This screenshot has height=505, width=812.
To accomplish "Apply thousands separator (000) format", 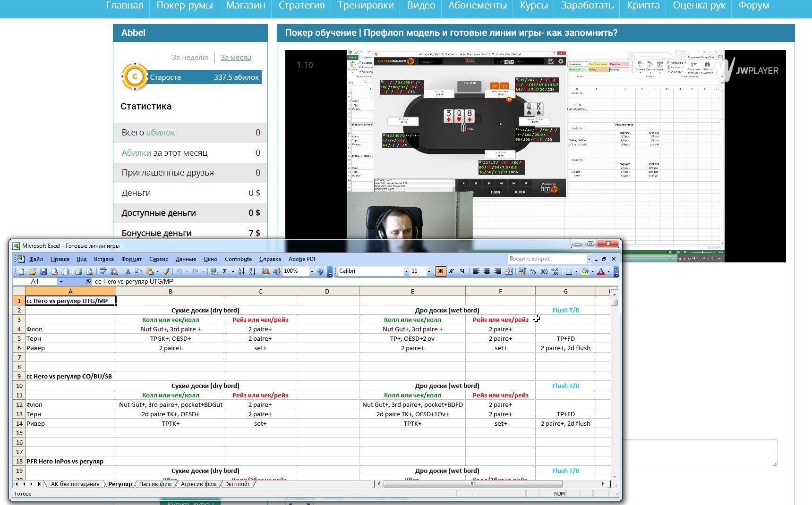I will (544, 271).
